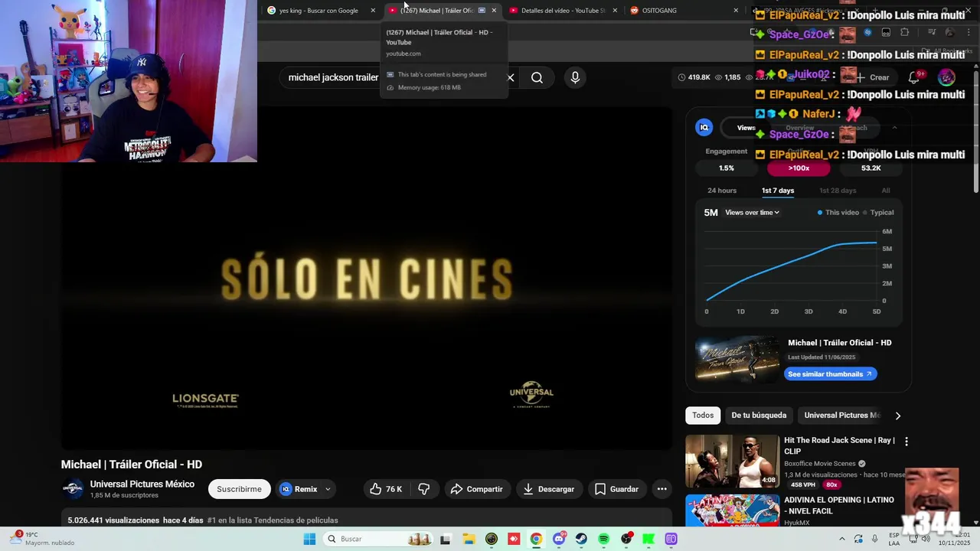Open the account avatar menu
This screenshot has height=551, width=980.
[947, 77]
